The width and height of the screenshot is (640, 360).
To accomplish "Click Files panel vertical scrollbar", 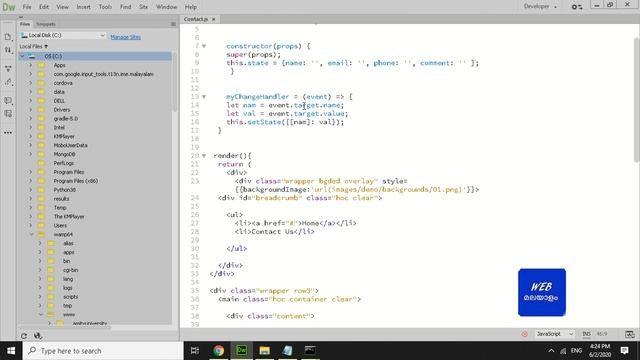I will 175,82.
